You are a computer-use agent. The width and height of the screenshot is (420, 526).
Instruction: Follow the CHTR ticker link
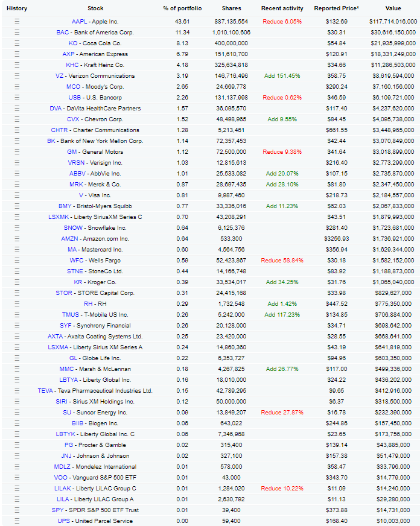pos(59,130)
